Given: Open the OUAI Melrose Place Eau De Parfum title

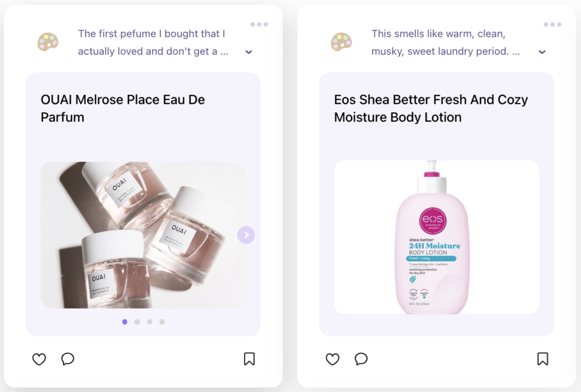Looking at the screenshot, I should tap(123, 108).
